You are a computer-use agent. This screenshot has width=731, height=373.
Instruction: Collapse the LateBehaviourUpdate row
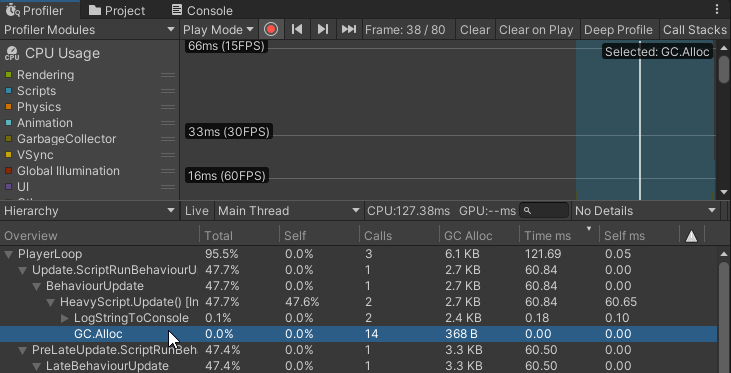(x=36, y=366)
